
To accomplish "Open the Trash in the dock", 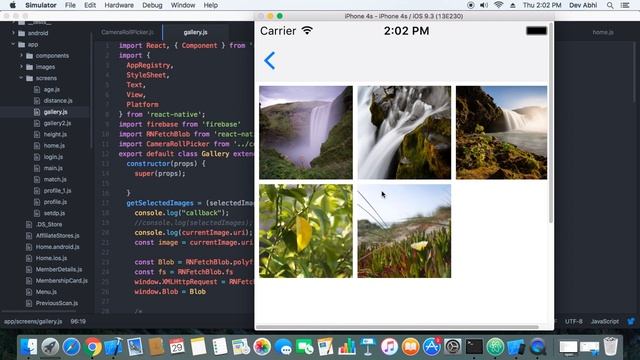I will (x=611, y=347).
